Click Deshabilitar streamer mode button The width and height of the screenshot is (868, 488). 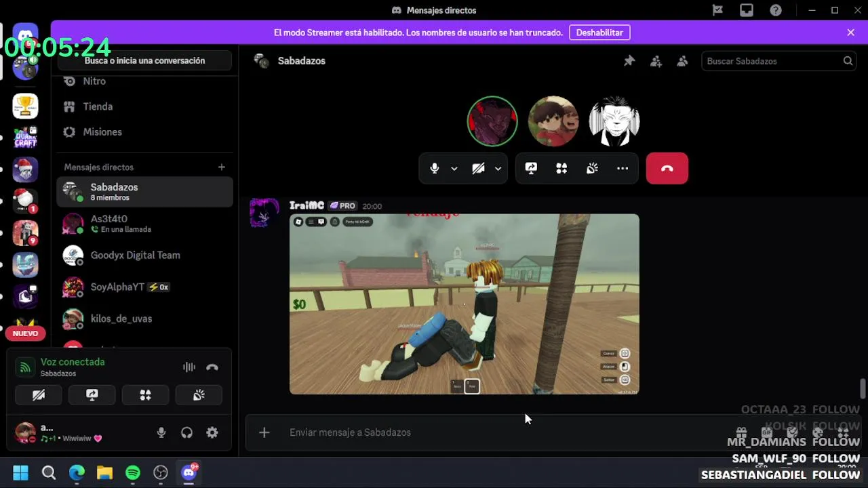(x=599, y=33)
